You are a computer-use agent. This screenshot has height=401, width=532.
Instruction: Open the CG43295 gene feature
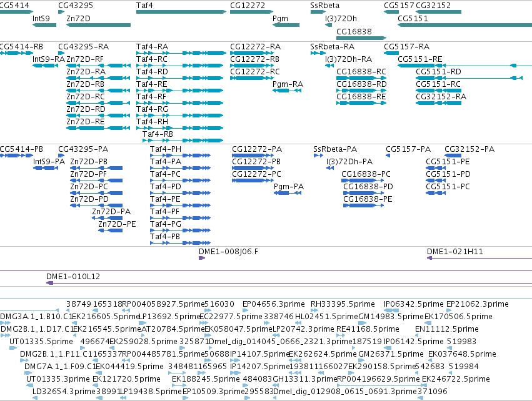(61, 12)
